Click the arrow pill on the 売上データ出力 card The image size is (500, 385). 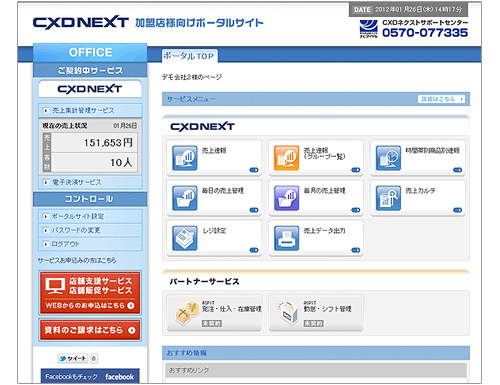click(356, 250)
